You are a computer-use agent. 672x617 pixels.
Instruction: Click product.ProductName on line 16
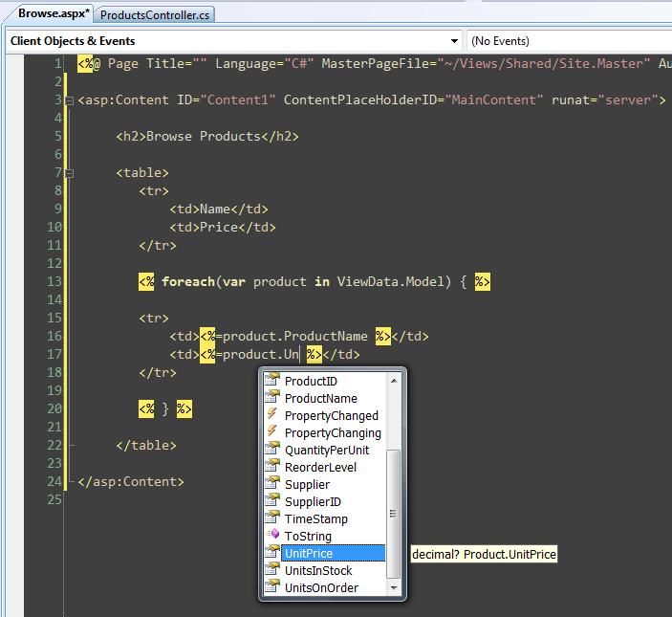click(x=295, y=336)
